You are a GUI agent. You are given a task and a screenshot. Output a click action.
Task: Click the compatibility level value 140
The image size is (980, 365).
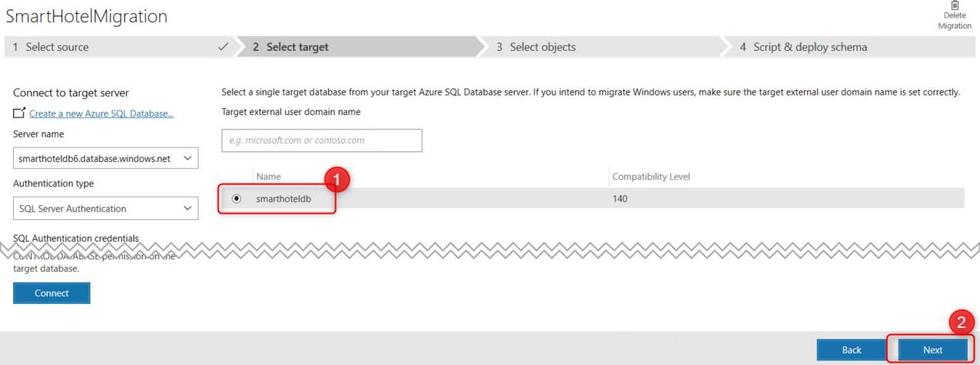pos(620,198)
